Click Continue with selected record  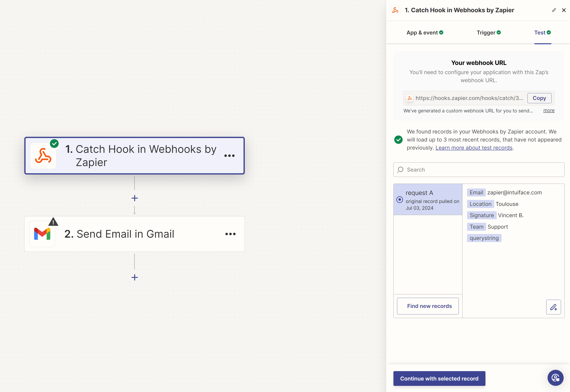click(x=439, y=379)
